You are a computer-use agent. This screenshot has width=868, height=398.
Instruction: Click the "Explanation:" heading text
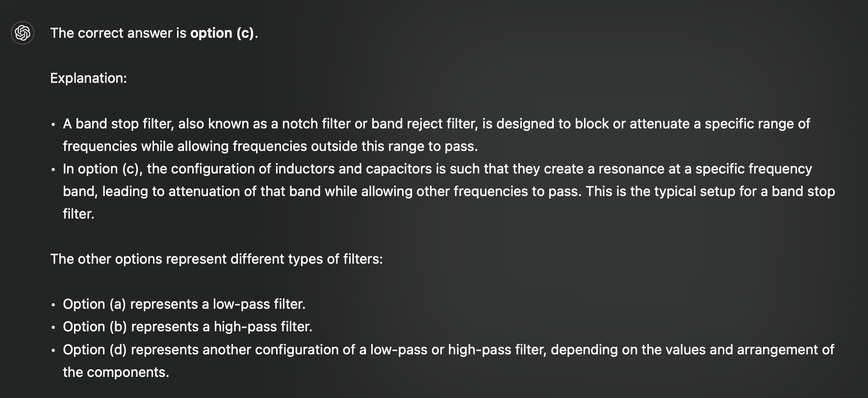point(88,78)
